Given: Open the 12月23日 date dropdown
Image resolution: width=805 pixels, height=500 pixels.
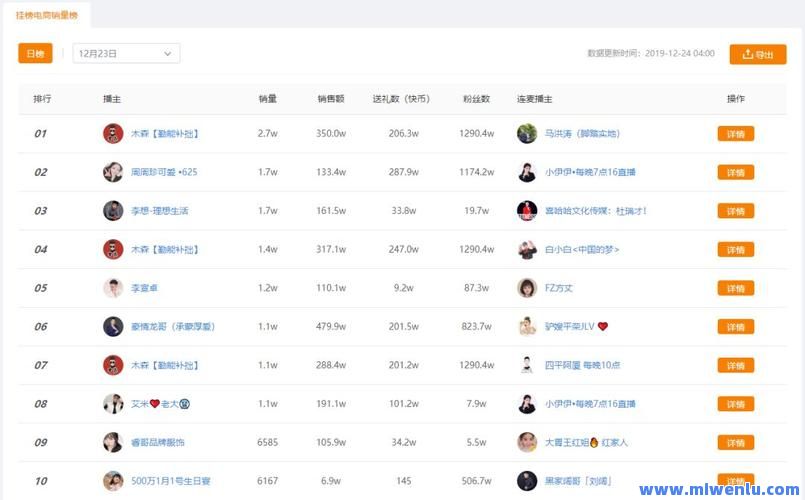Looking at the screenshot, I should point(126,54).
